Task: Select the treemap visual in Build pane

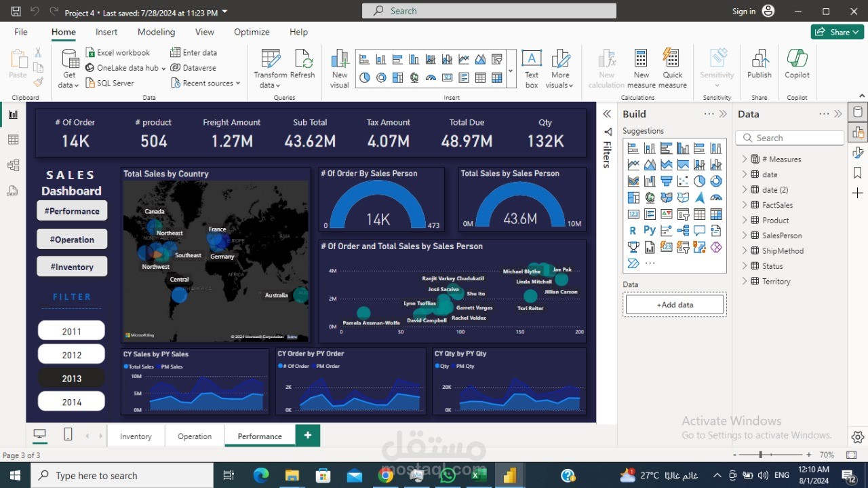Action: [633, 198]
